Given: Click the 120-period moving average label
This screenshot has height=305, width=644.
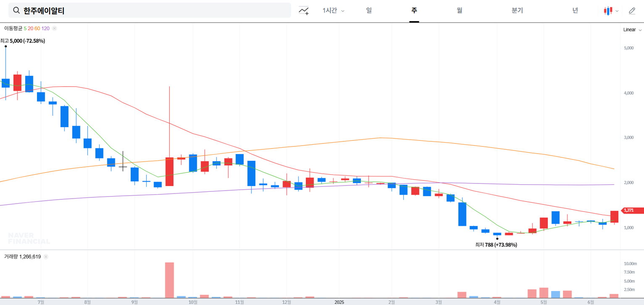Looking at the screenshot, I should (x=45, y=29).
